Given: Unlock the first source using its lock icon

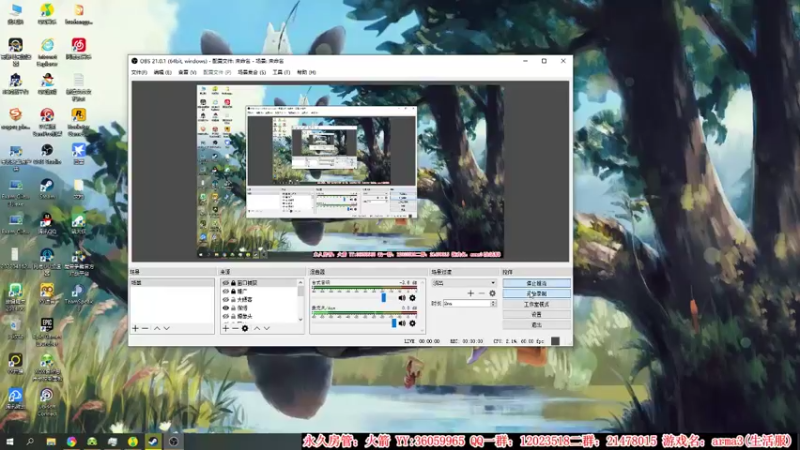Looking at the screenshot, I should [x=233, y=283].
